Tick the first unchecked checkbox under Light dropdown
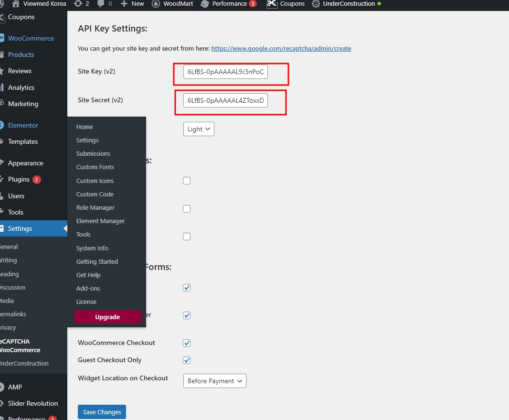 [x=187, y=181]
